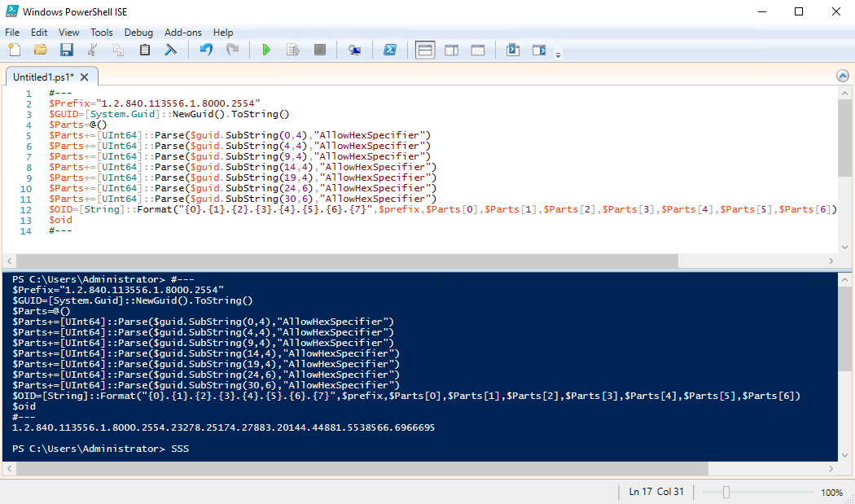This screenshot has width=855, height=504.
Task: Click the $oid line in script editor
Action: [60, 221]
